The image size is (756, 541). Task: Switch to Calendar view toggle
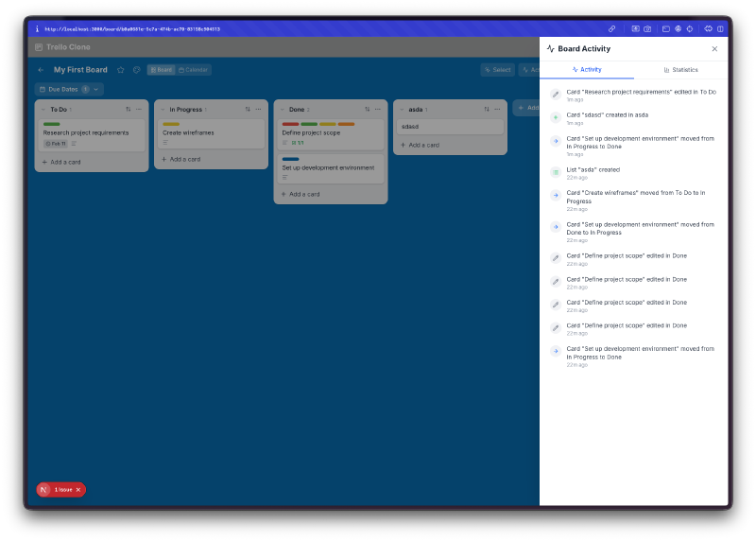pyautogui.click(x=194, y=70)
